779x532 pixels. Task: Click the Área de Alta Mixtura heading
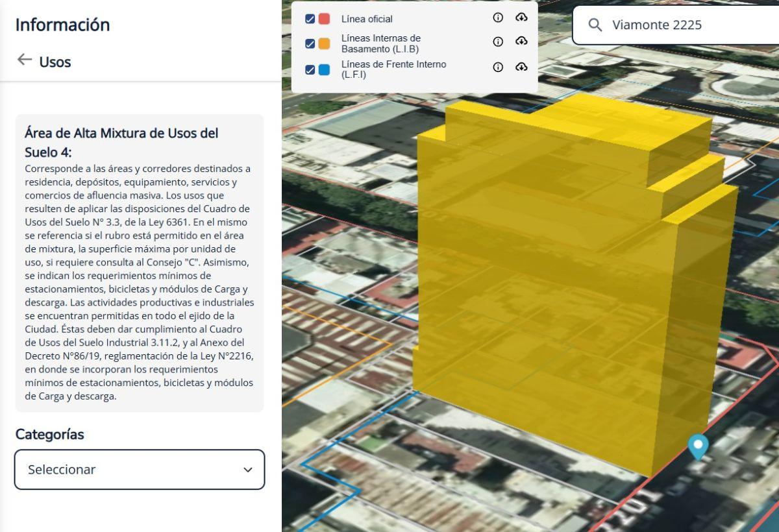point(121,143)
